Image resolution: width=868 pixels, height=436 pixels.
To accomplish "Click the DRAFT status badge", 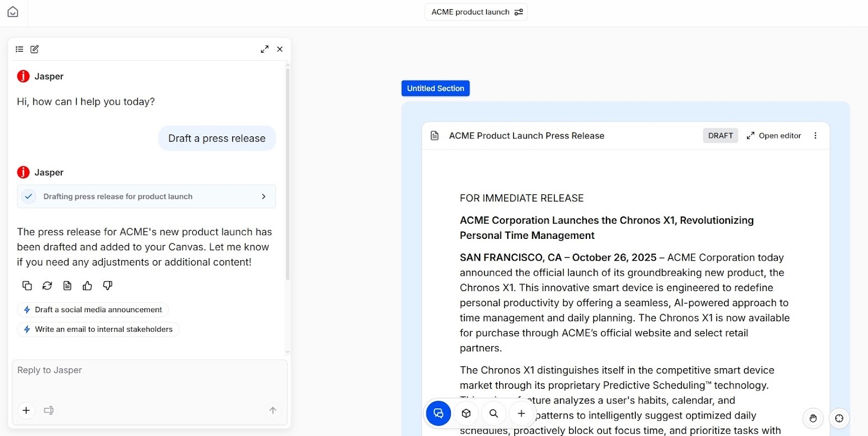I will (x=720, y=136).
